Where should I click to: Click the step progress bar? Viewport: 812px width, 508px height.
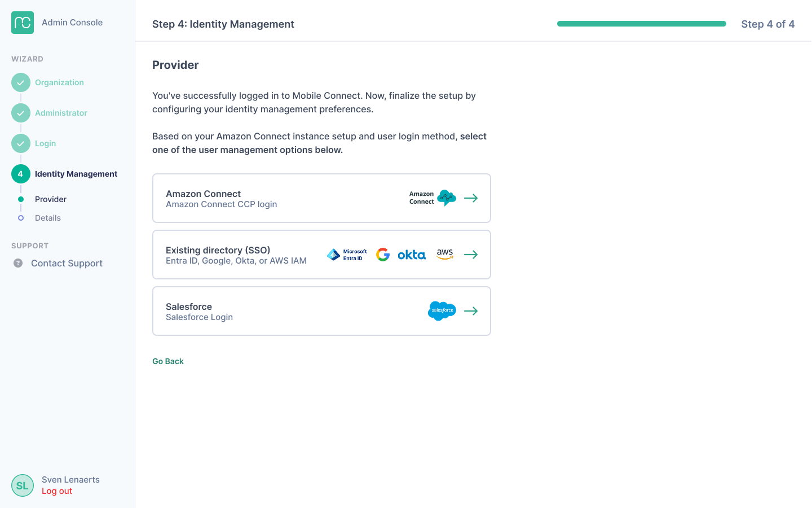click(x=642, y=24)
